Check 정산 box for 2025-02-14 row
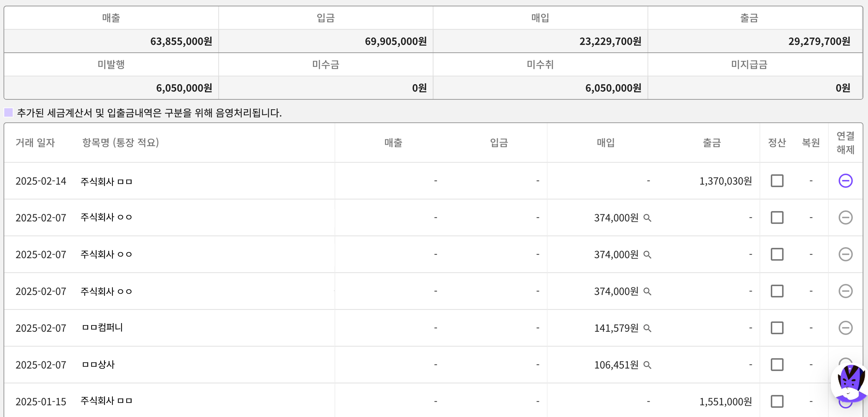Screen dimensions: 868x417 777,181
